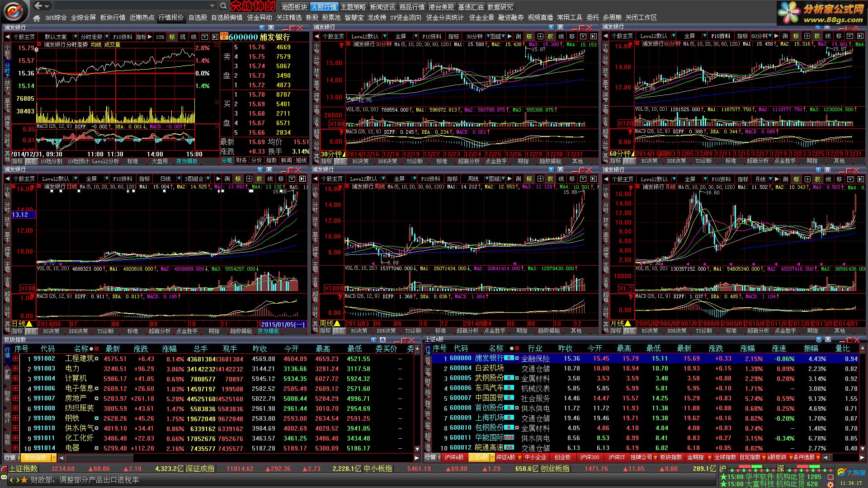Screen dimensions: 868x488
Task: Click the search magnifier icon
Action: click(223, 6)
